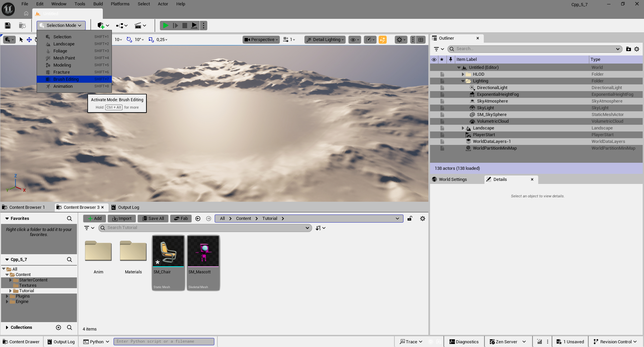Click the Import button
The width and height of the screenshot is (644, 347).
(122, 219)
